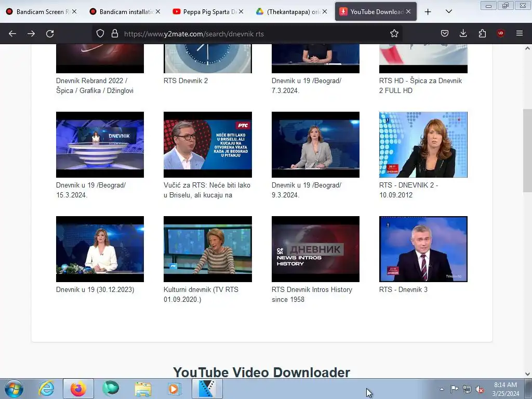Open the video editor clapperboard taskbar icon
The width and height of the screenshot is (532, 399).
click(207, 389)
